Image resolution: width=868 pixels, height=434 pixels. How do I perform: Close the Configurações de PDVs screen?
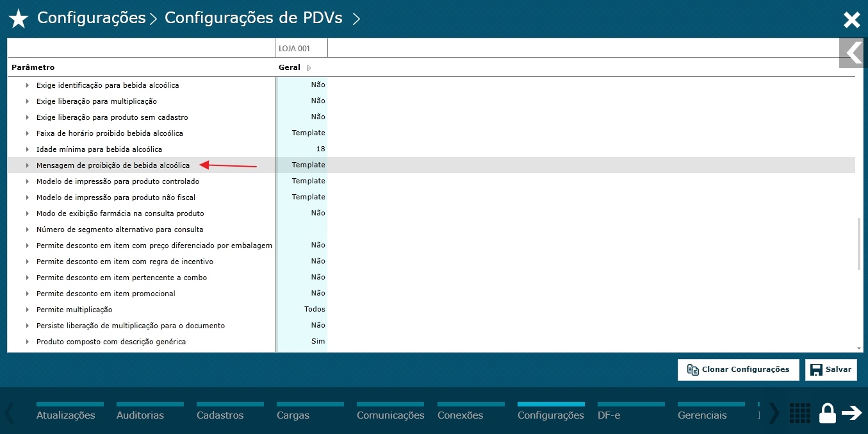pos(851,20)
